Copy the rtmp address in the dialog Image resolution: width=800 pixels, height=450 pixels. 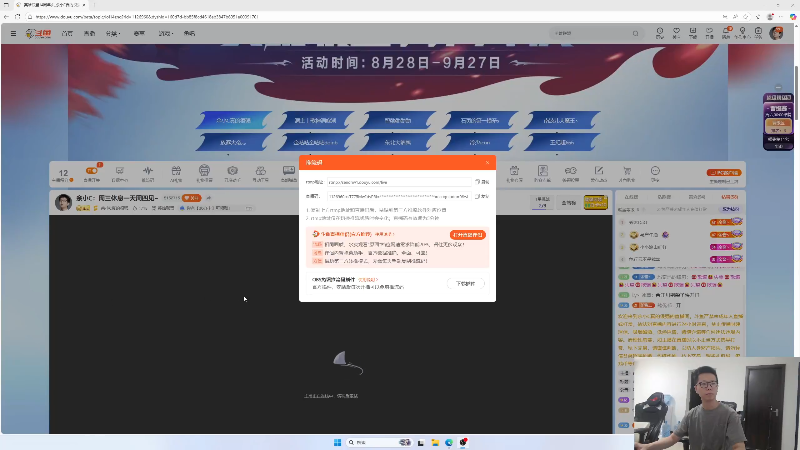(x=483, y=182)
